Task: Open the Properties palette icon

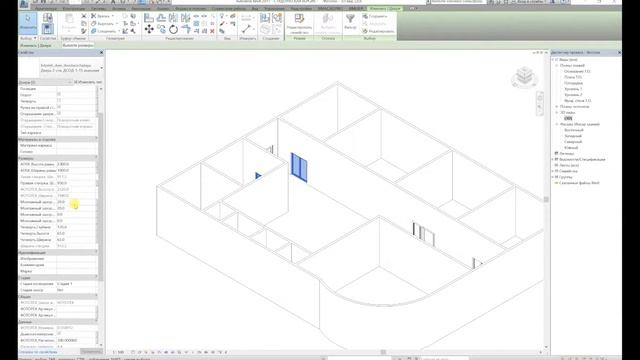Action: tap(48, 29)
